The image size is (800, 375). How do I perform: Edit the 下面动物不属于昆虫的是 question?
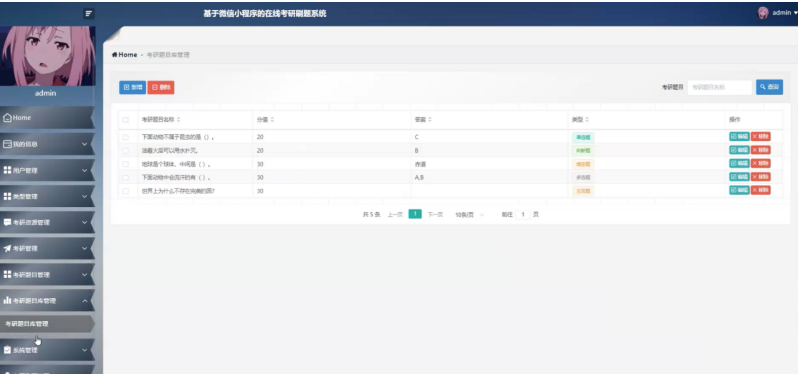739,137
